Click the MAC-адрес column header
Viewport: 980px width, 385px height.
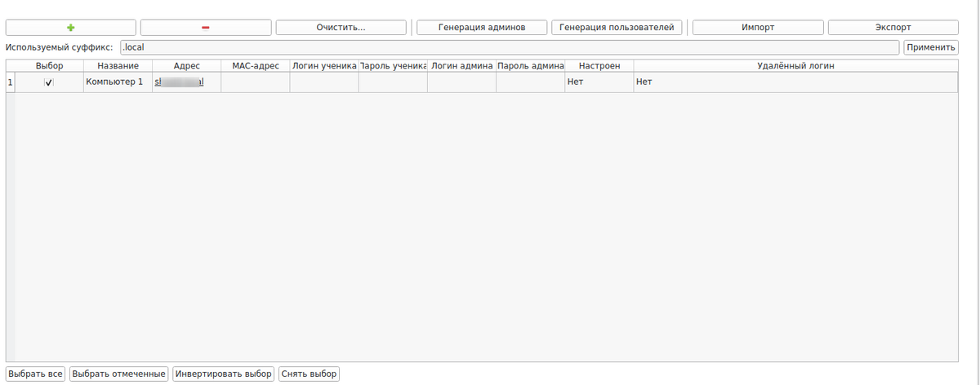256,65
